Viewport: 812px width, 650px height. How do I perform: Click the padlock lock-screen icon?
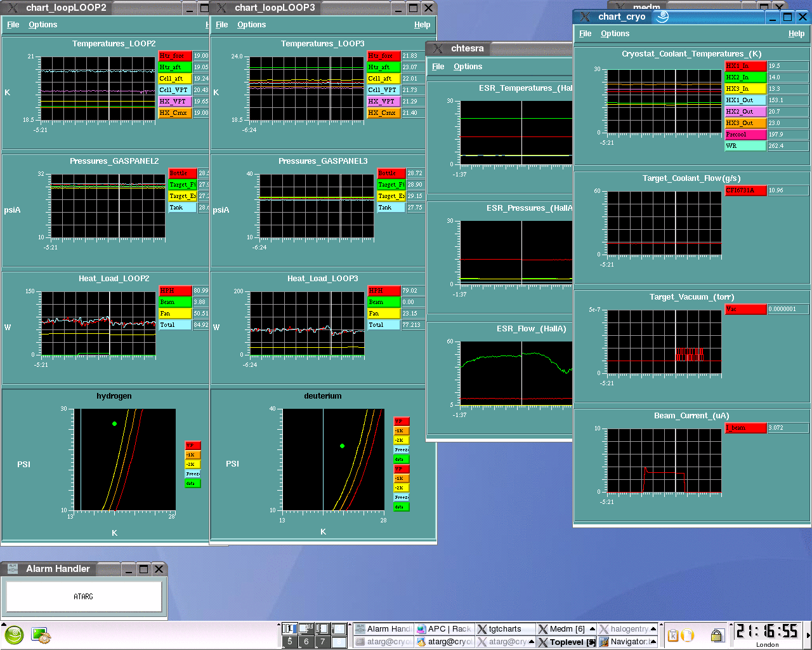tap(717, 635)
